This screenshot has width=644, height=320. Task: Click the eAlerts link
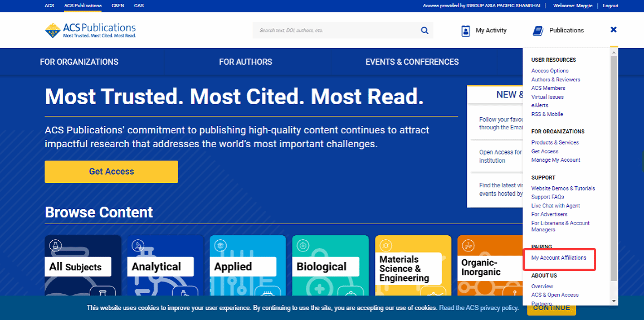click(x=540, y=105)
